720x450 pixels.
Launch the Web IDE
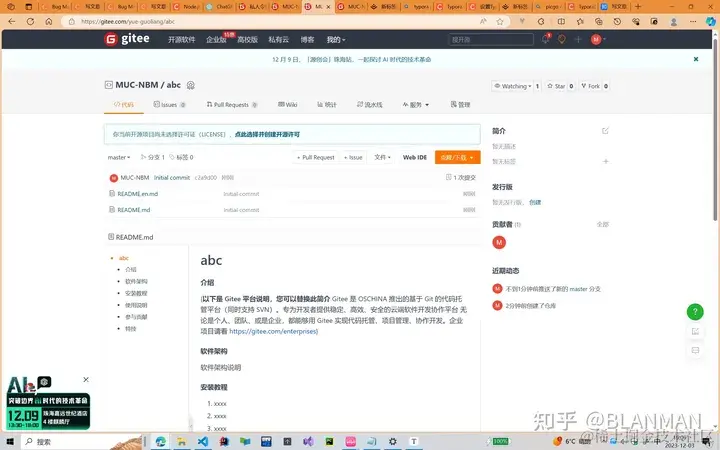[415, 157]
